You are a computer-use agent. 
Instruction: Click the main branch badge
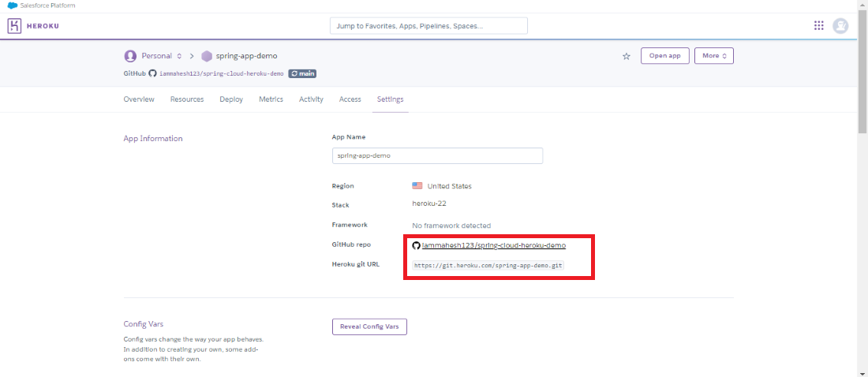coord(302,73)
